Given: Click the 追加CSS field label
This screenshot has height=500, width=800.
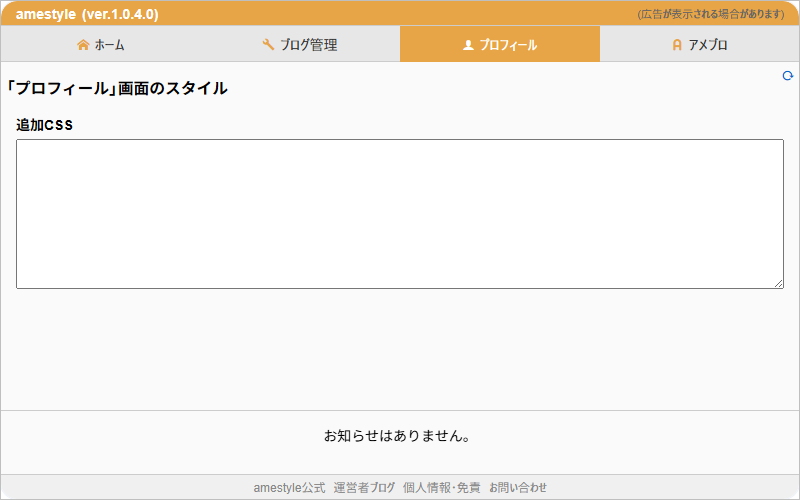Looking at the screenshot, I should click(x=44, y=125).
